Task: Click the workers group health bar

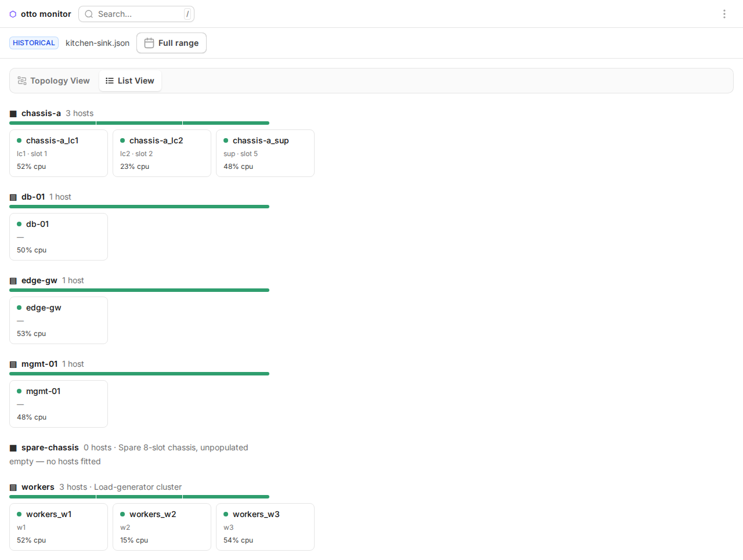Action: coord(139,497)
